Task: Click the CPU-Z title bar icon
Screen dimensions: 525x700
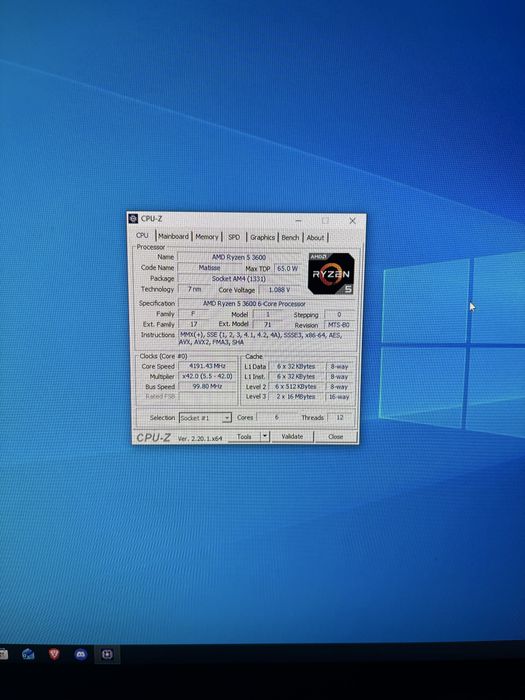Action: coord(133,219)
